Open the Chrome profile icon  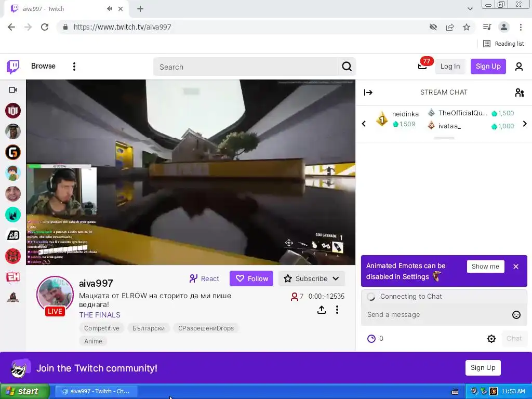click(504, 27)
